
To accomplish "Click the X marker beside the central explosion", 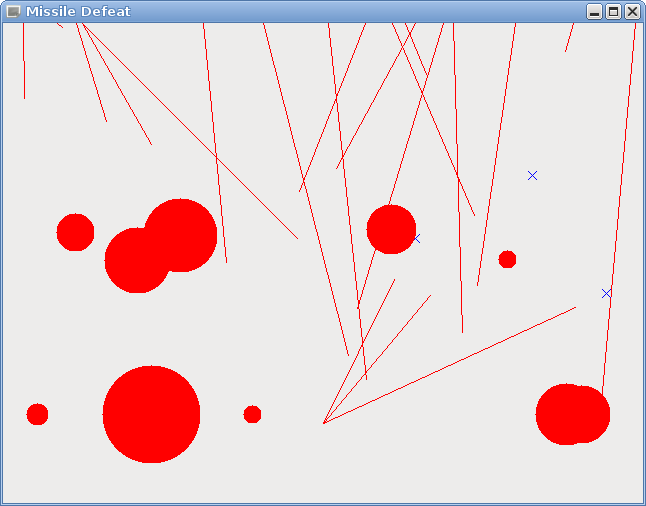I will pyautogui.click(x=416, y=239).
